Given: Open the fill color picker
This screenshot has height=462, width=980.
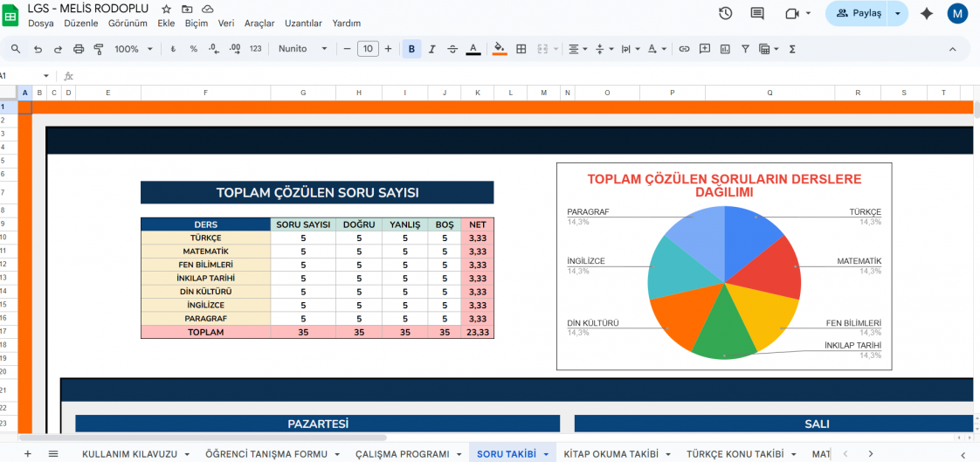Looking at the screenshot, I should pos(499,49).
